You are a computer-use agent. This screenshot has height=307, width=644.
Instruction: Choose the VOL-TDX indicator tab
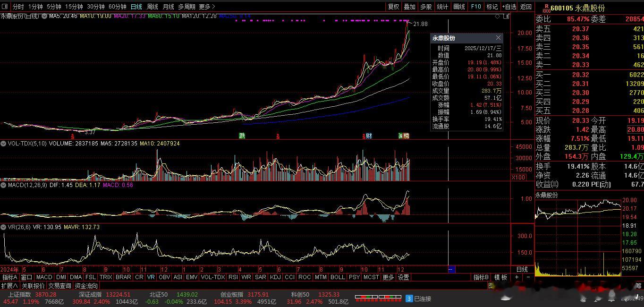[x=213, y=277]
